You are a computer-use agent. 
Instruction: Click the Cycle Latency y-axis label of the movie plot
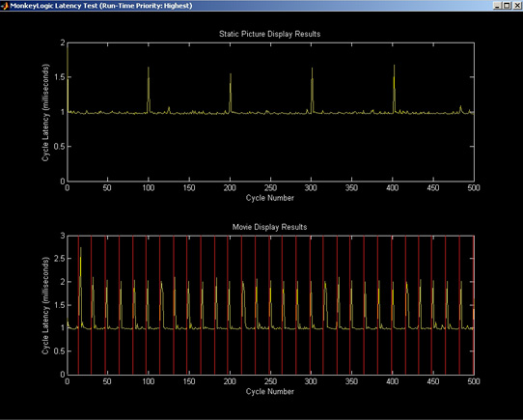[x=45, y=305]
